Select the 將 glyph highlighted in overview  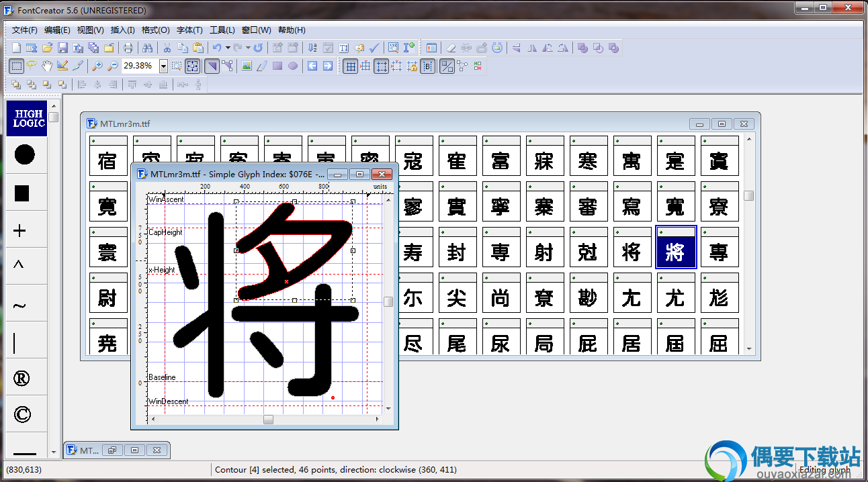click(x=675, y=247)
